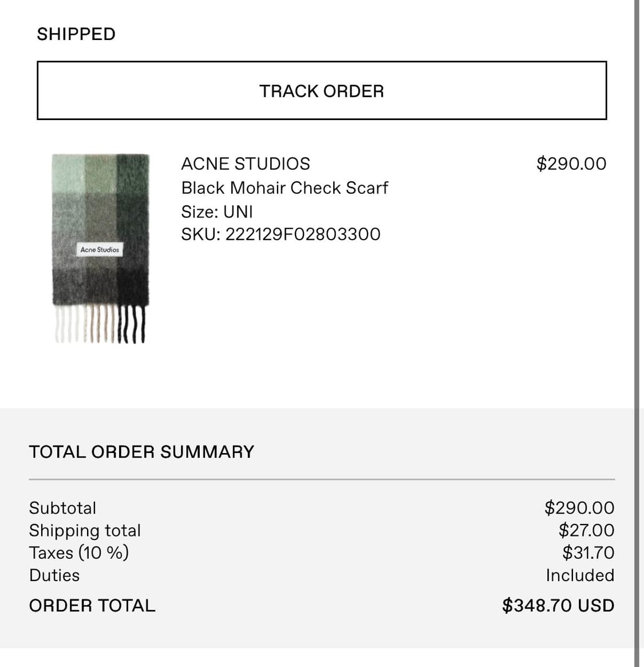
Task: Click the $348.70 USD order total
Action: (558, 606)
